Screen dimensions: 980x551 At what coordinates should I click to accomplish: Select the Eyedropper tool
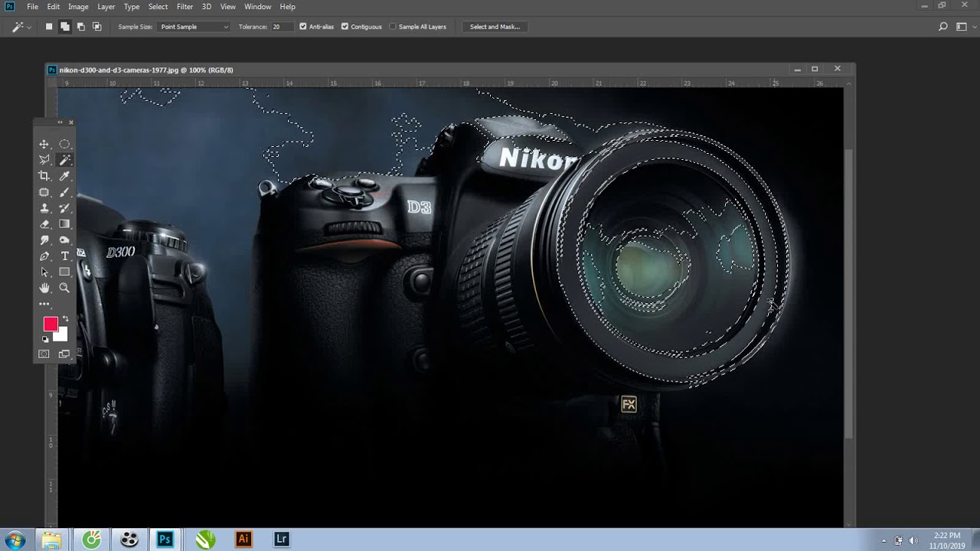[64, 176]
